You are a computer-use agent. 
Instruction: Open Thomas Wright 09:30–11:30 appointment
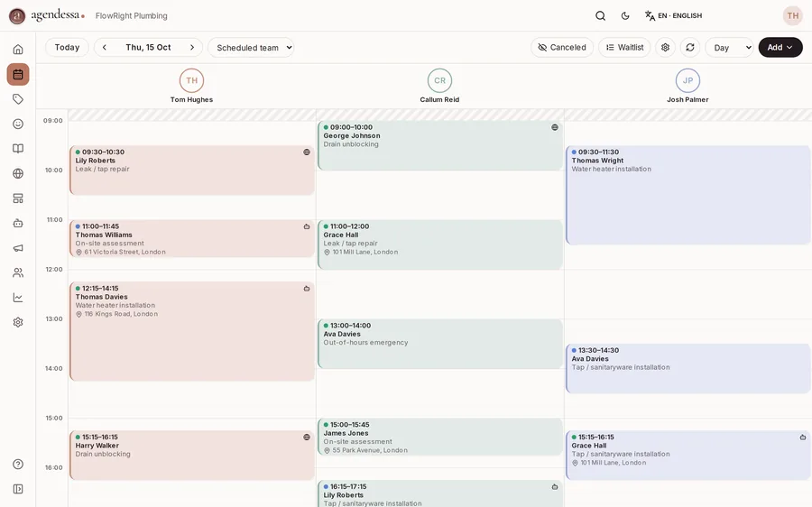point(687,195)
